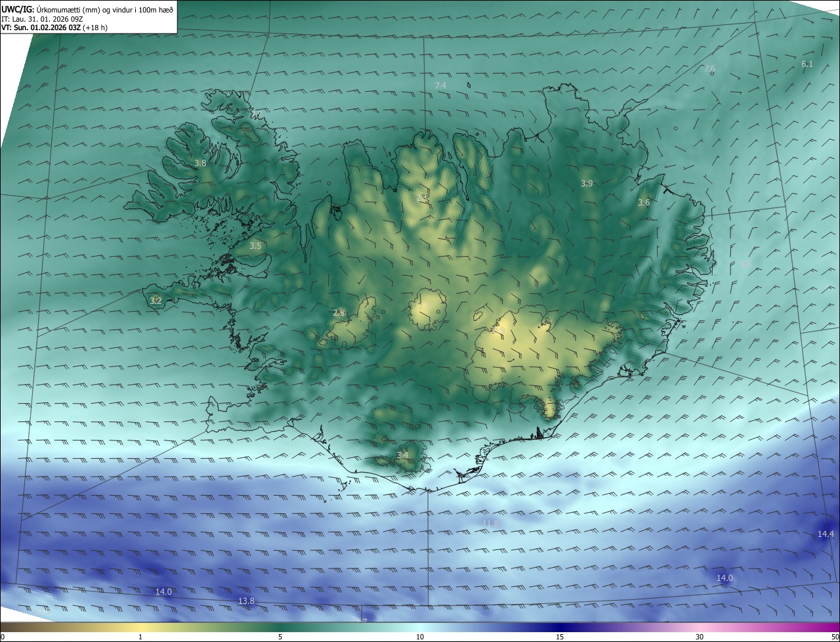Click the 7.4 value label north of Iceland
Screen dimensions: 840x642
point(440,86)
